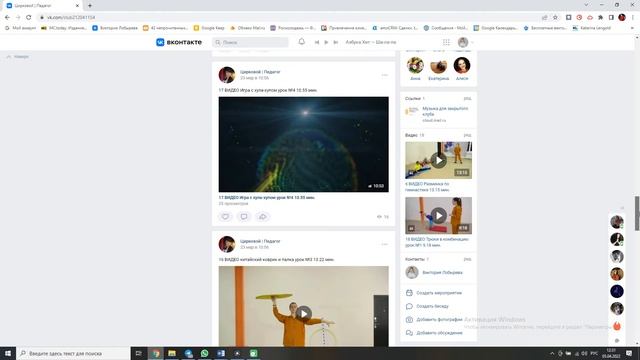640x360 pixels.
Task: Open Алиса's profile picture
Action: (x=462, y=65)
